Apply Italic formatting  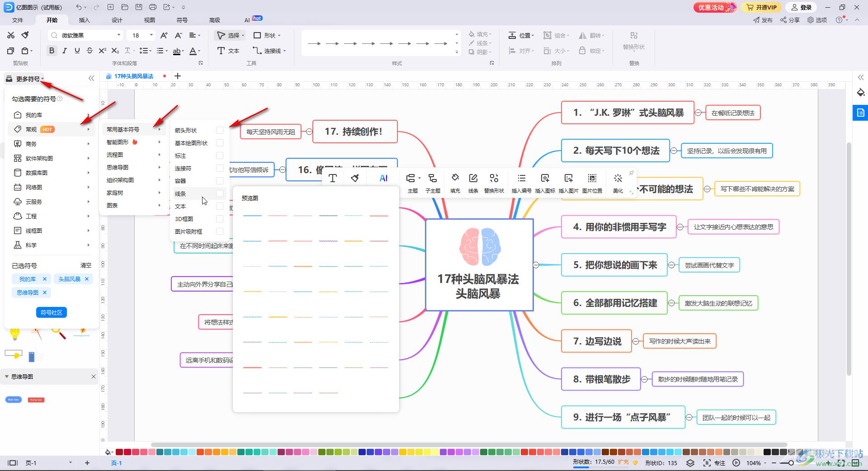pyautogui.click(x=65, y=51)
